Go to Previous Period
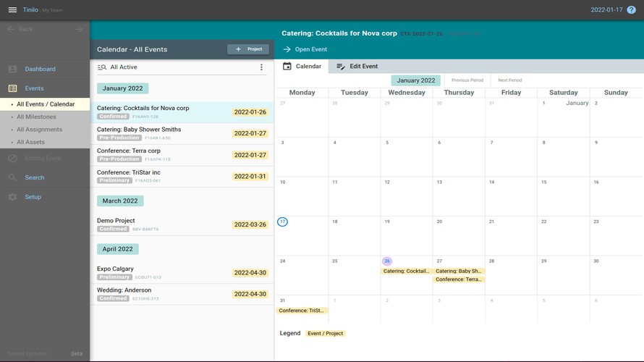 pos(467,80)
